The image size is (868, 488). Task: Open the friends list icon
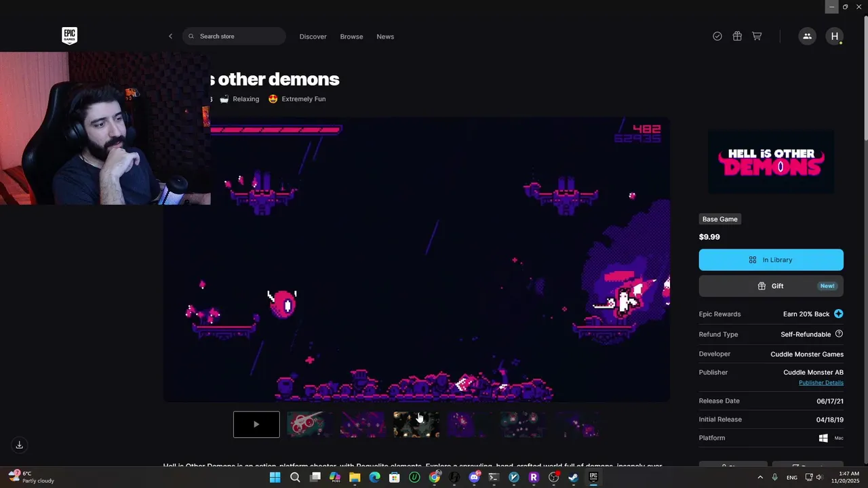click(807, 37)
